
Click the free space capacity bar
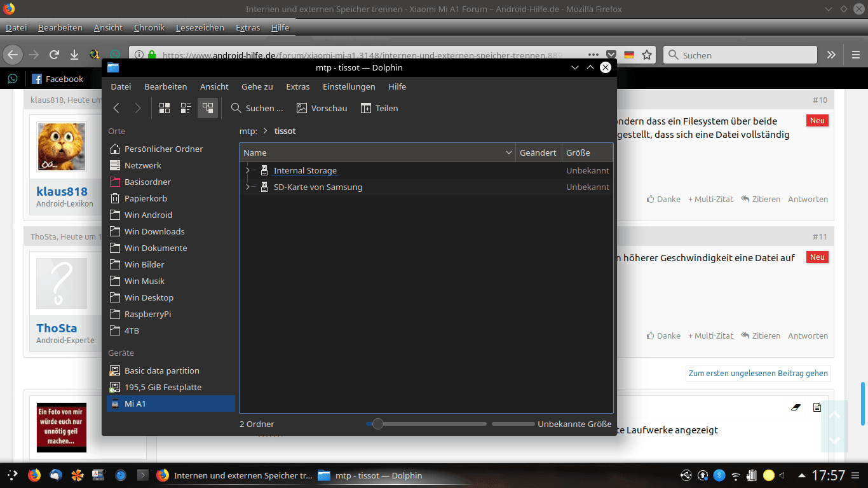point(513,424)
